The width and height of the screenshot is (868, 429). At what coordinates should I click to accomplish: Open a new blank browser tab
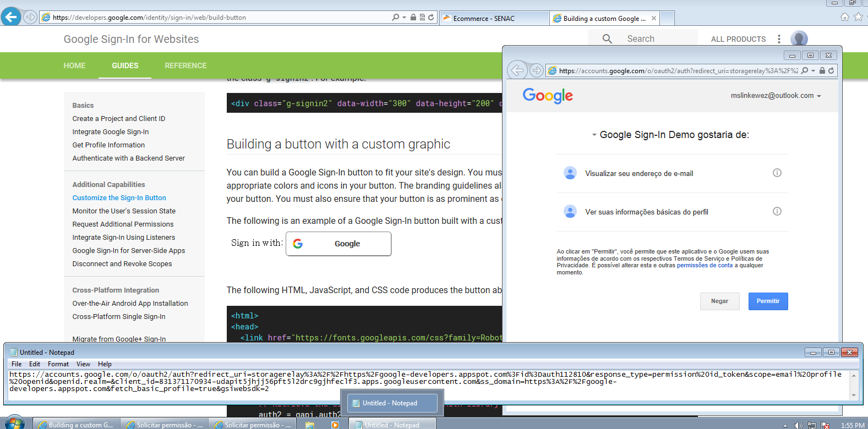pyautogui.click(x=667, y=18)
